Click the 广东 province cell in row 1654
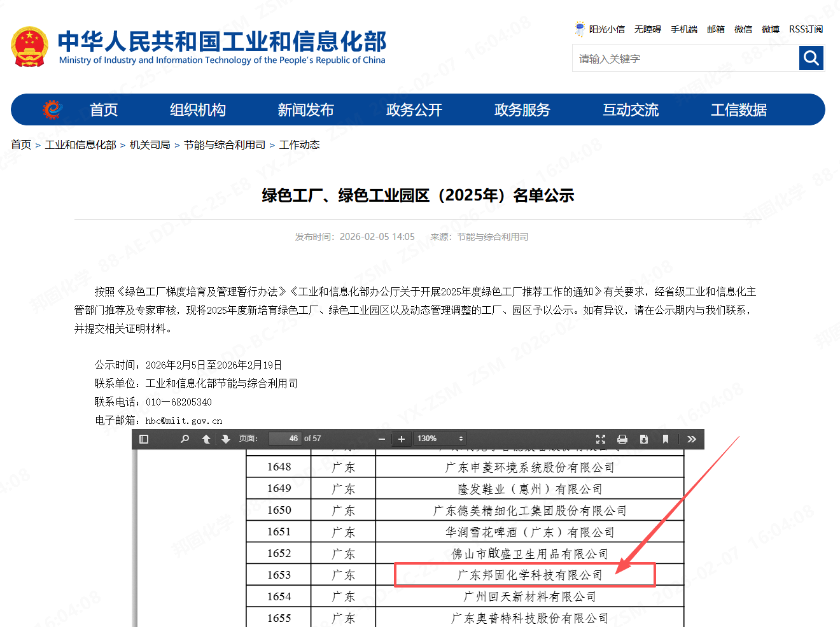The height and width of the screenshot is (627, 840). pos(344,597)
